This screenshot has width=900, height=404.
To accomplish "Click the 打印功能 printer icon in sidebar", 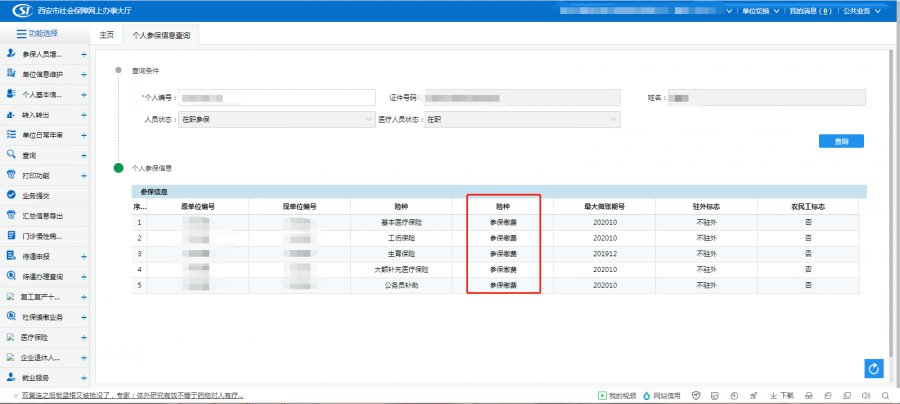I will [11, 175].
